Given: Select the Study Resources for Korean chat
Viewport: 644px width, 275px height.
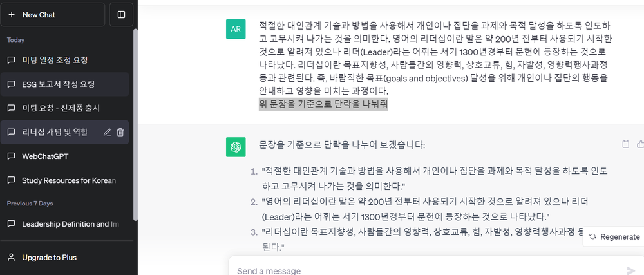Looking at the screenshot, I should (68, 180).
